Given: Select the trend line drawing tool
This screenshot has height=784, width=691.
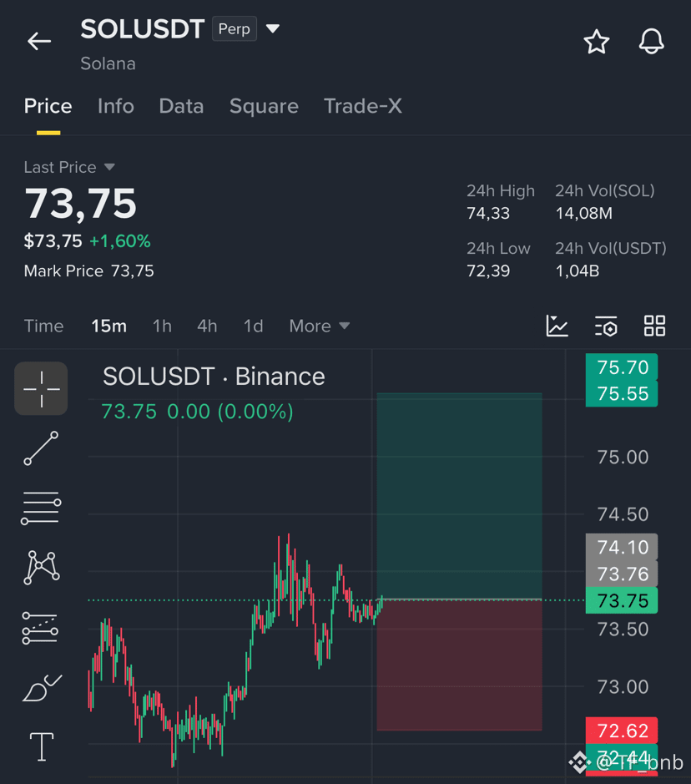Looking at the screenshot, I should [41, 448].
